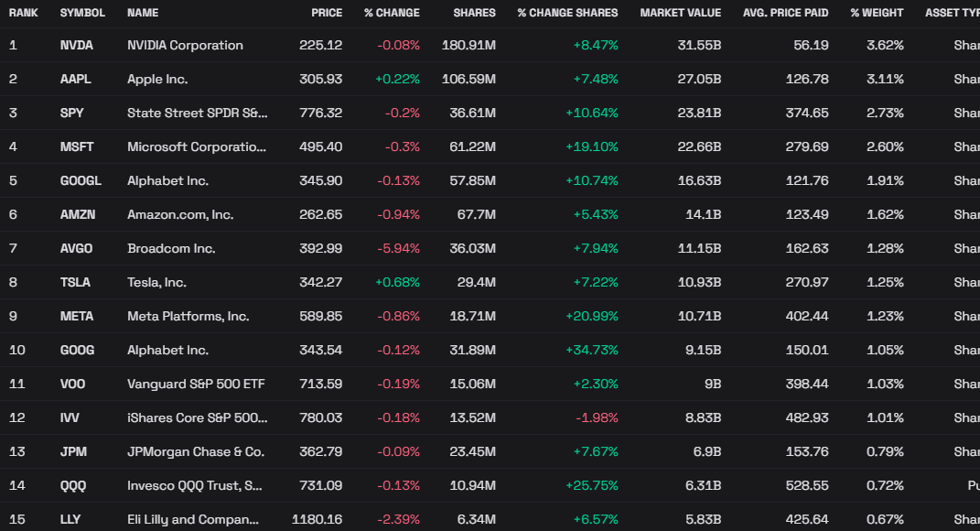The height and width of the screenshot is (531, 980).
Task: Select the Vanguard S&P 500 ETF name
Action: [x=196, y=384]
